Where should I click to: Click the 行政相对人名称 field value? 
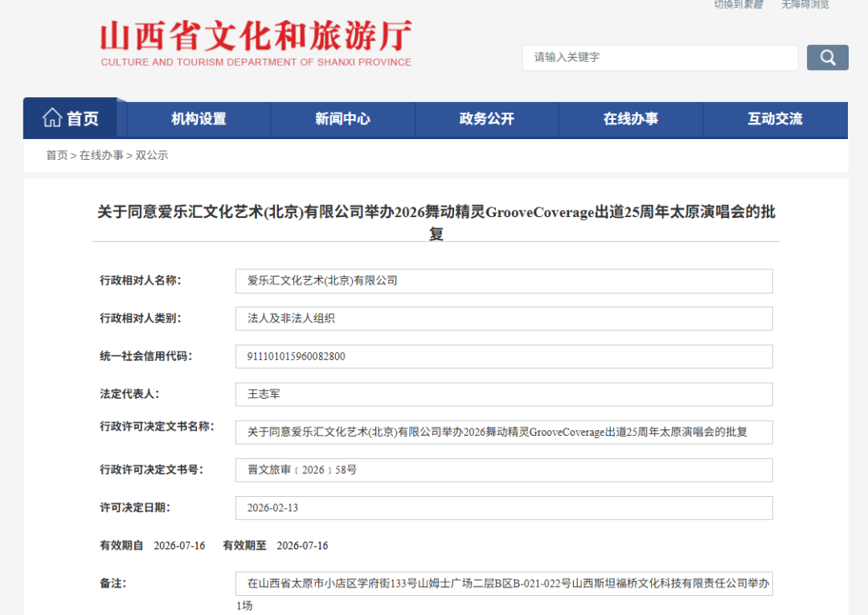(x=503, y=281)
